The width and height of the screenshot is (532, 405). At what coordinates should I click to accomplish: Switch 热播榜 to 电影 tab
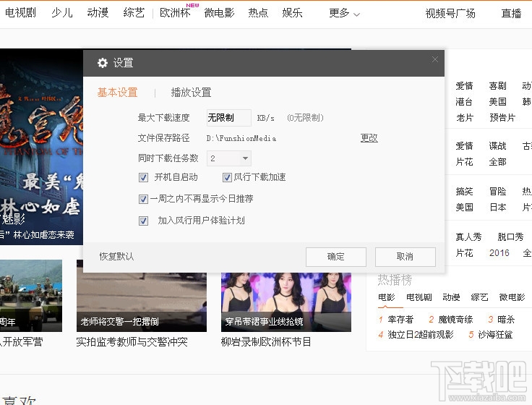pos(387,297)
